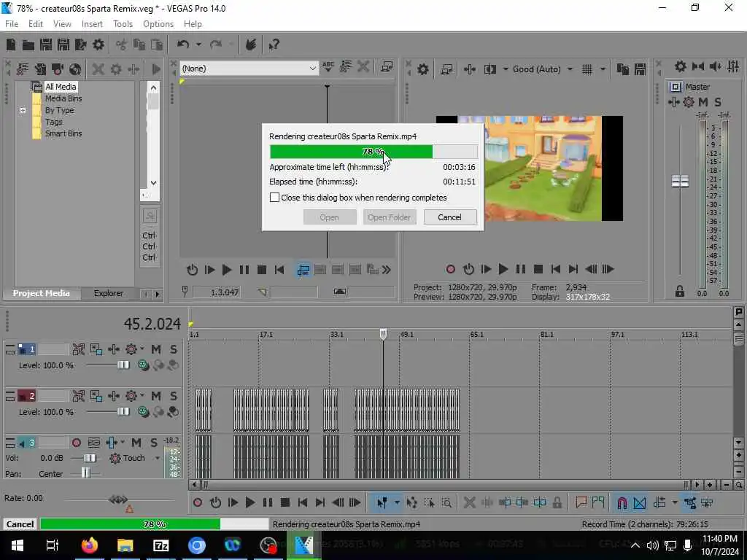The width and height of the screenshot is (747, 560).
Task: Click Save Snapshot to File icon in preview
Action: tap(640, 69)
